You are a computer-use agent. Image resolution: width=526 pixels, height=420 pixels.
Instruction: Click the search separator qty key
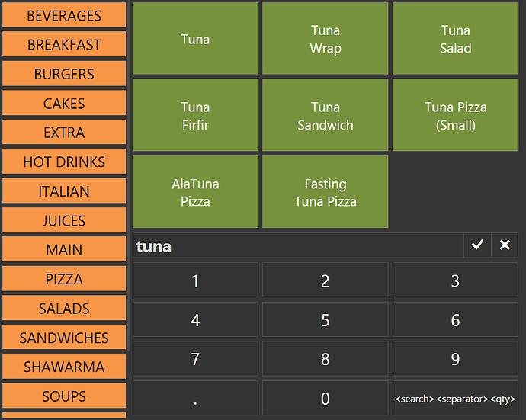(455, 398)
